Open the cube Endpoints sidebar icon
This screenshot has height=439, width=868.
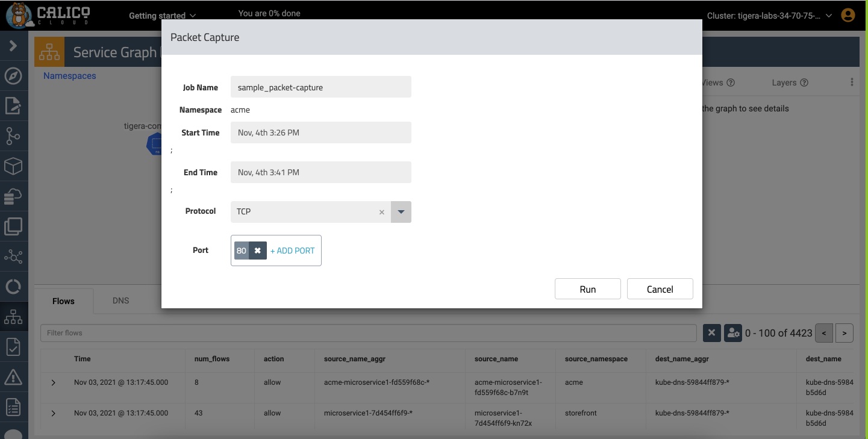[13, 166]
